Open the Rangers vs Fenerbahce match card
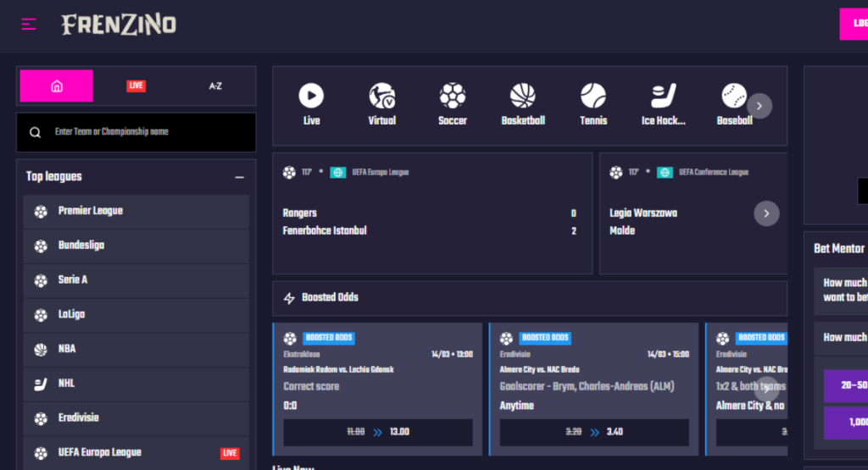 [432, 213]
